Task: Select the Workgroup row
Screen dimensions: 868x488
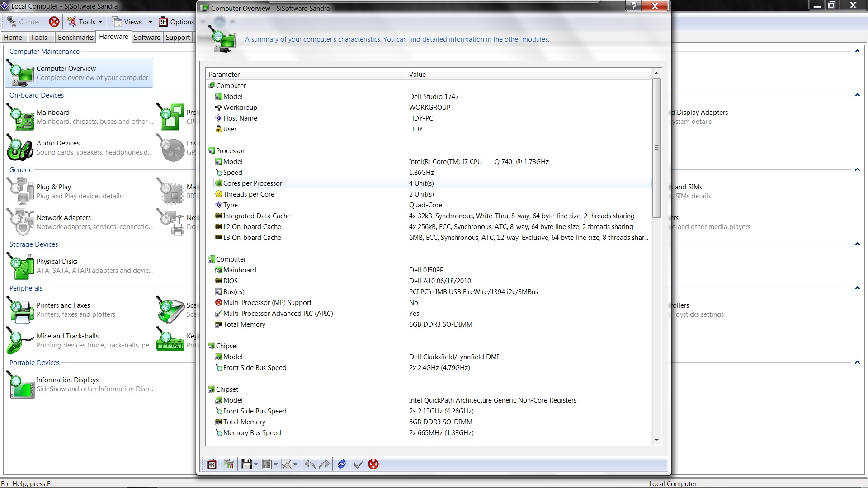Action: pyautogui.click(x=432, y=107)
